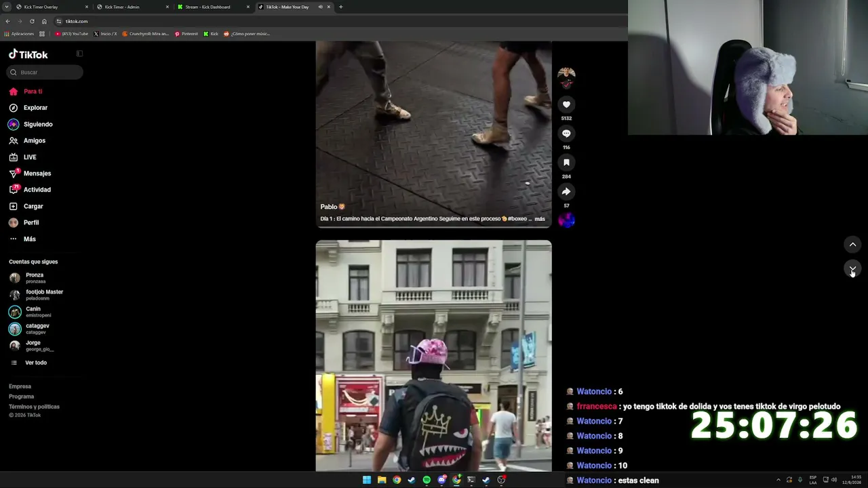Viewport: 868px width, 488px height.
Task: Like the Pablo boxing video
Action: [x=566, y=104]
